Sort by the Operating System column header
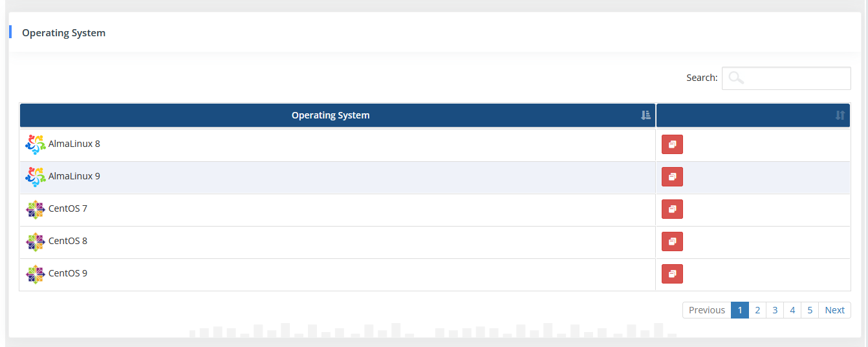The height and width of the screenshot is (347, 868). click(x=331, y=115)
